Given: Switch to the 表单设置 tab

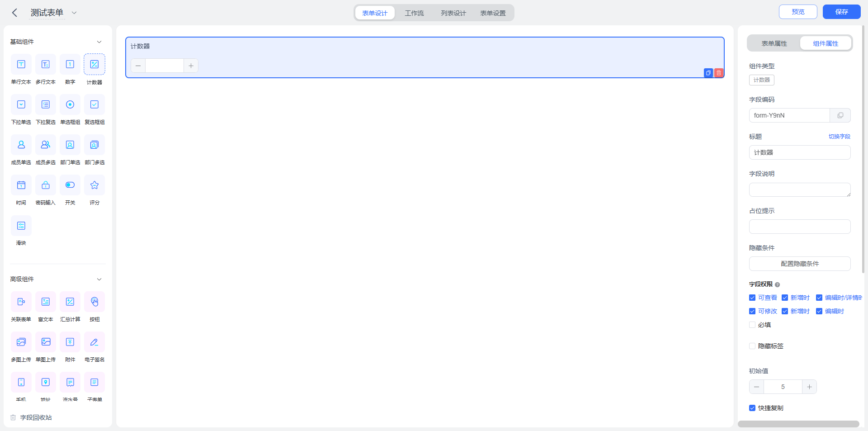Looking at the screenshot, I should pos(493,13).
